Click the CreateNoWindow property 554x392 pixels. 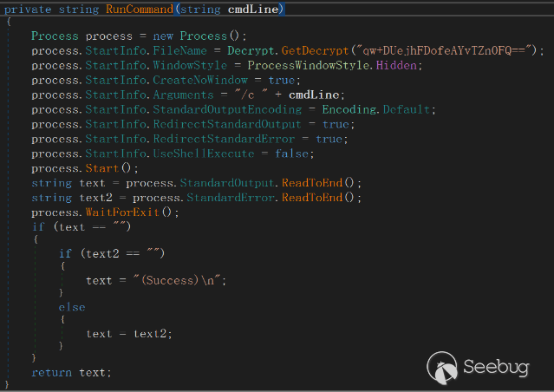pyautogui.click(x=200, y=81)
